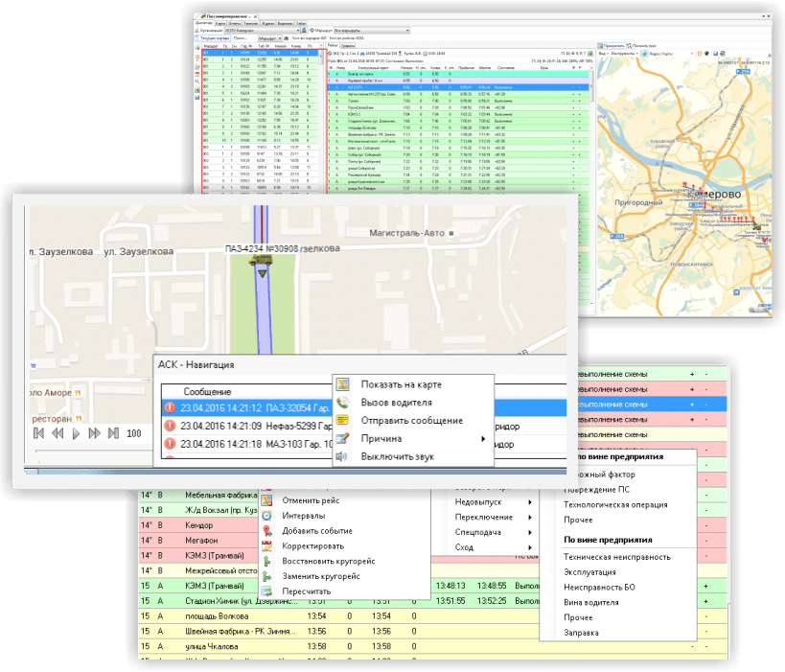Open the Вид dropdown in the map toolbar
This screenshot has width=785, height=672.
(604, 54)
